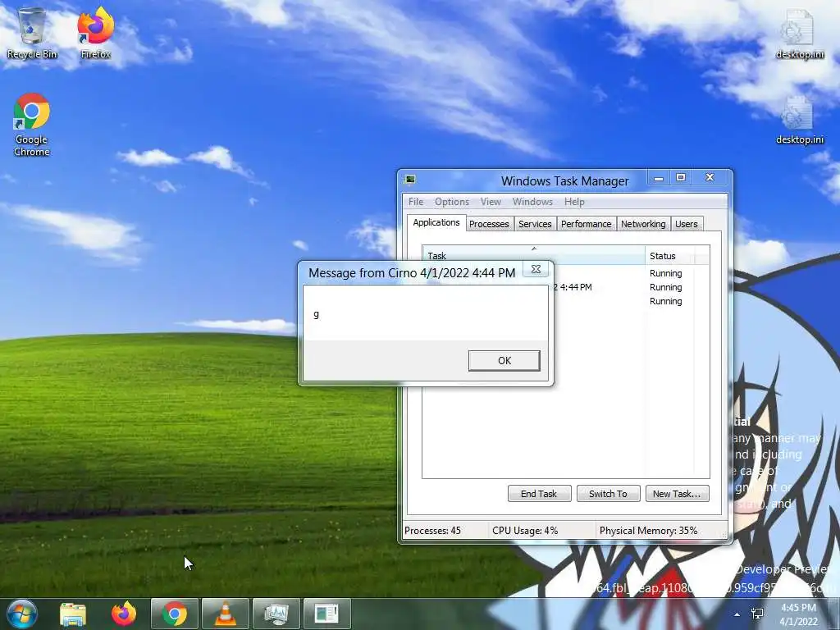The image size is (840, 630).
Task: Open the Google Chrome desktop shortcut
Action: 32,125
